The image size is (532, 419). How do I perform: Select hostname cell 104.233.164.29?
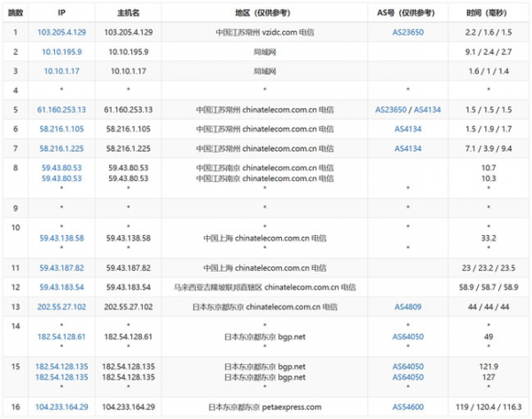coord(129,407)
